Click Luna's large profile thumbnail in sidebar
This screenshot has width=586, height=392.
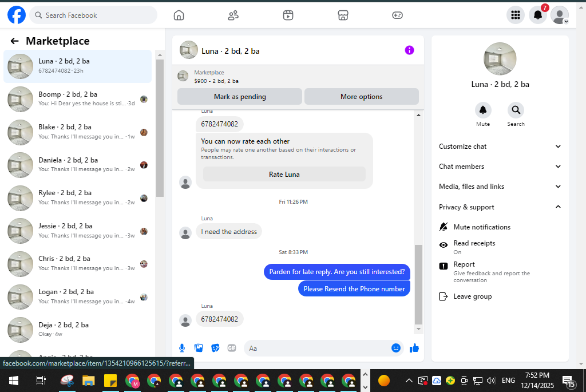click(x=500, y=59)
